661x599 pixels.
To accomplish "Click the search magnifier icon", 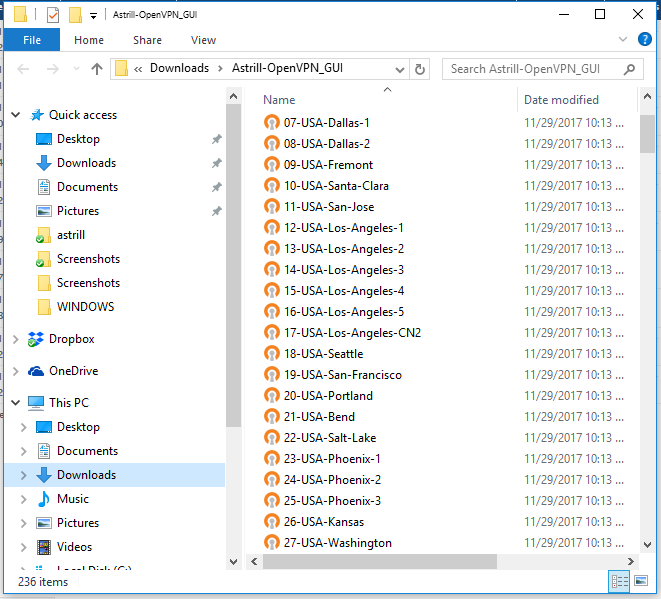I will pos(629,69).
